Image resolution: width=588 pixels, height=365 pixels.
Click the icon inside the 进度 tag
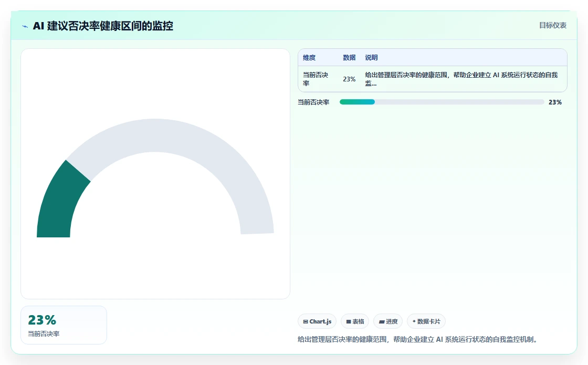point(382,322)
